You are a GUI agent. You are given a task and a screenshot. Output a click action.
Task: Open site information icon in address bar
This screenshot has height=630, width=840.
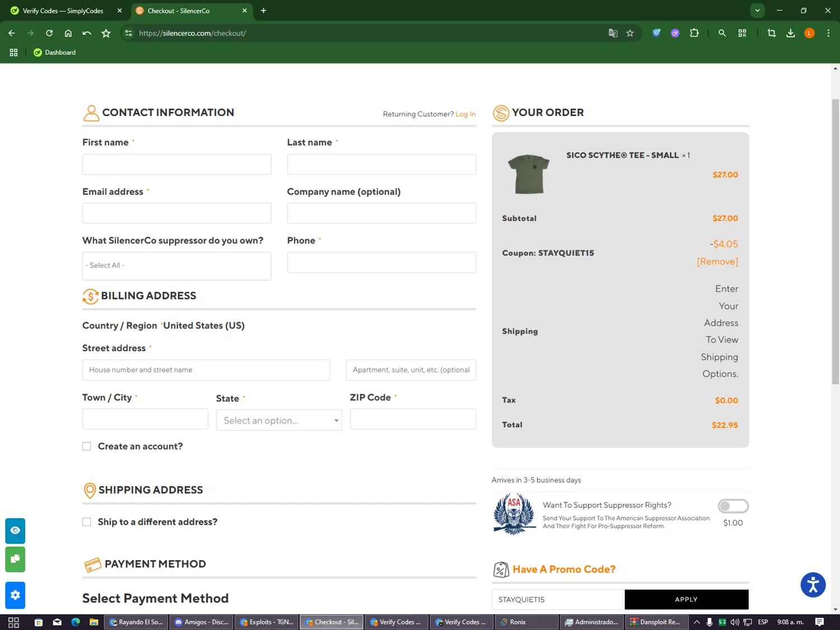(x=129, y=33)
